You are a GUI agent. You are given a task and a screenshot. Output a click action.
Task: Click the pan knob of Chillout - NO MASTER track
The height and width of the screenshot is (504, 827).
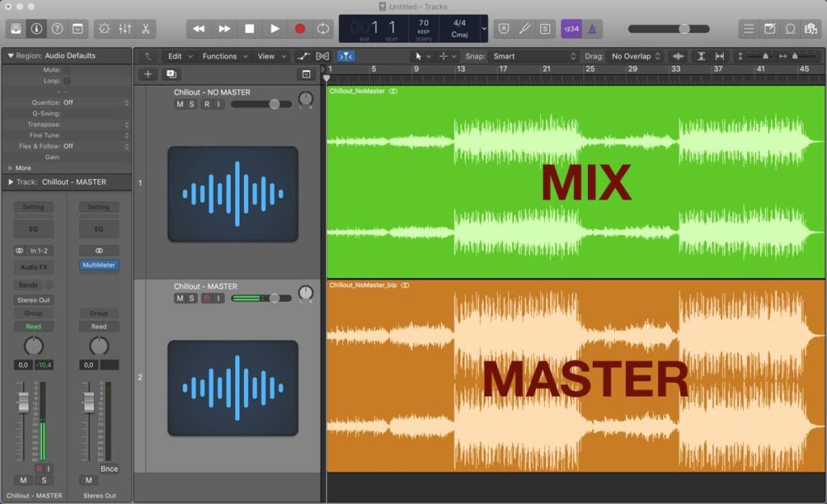(x=306, y=99)
